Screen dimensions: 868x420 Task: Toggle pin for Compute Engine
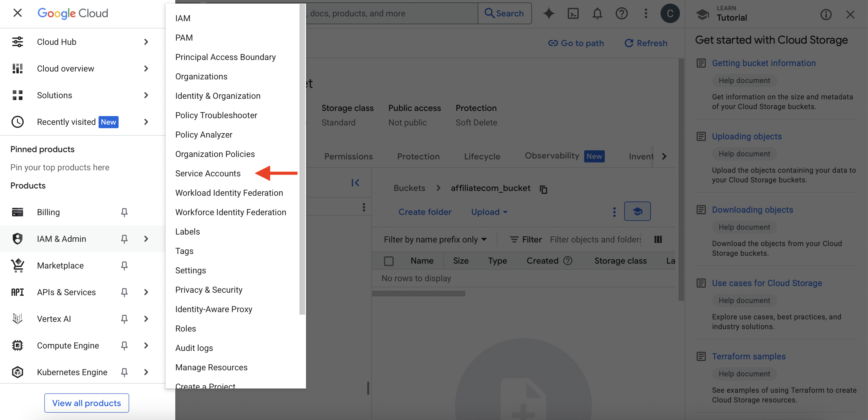click(x=124, y=345)
